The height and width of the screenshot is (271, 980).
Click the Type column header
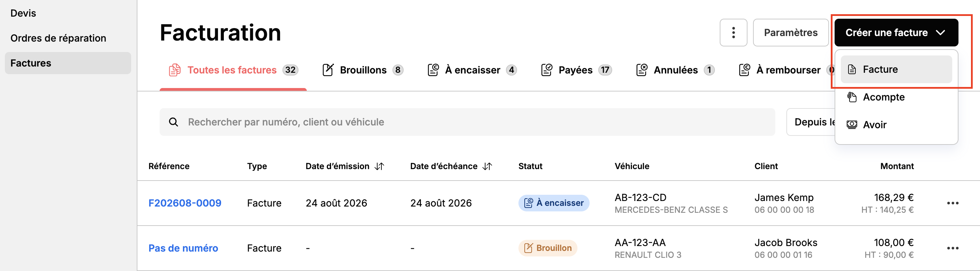pyautogui.click(x=257, y=166)
